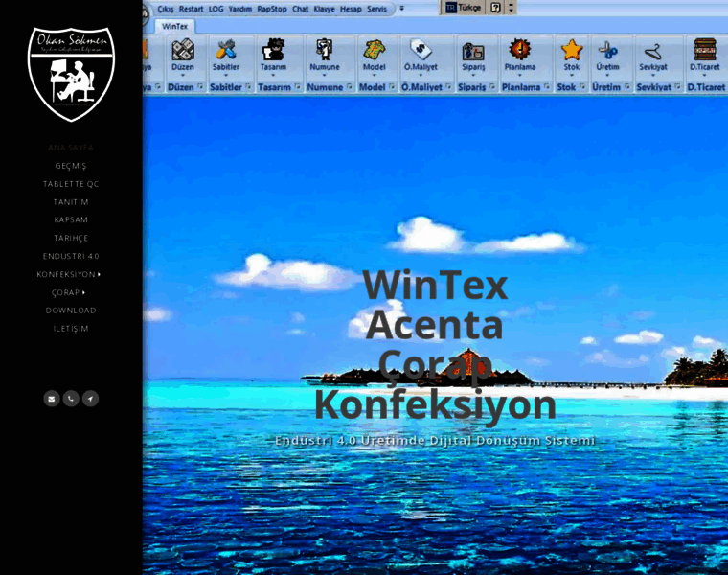This screenshot has height=575, width=728.
Task: Open the TABLETTE QC page
Action: click(71, 184)
